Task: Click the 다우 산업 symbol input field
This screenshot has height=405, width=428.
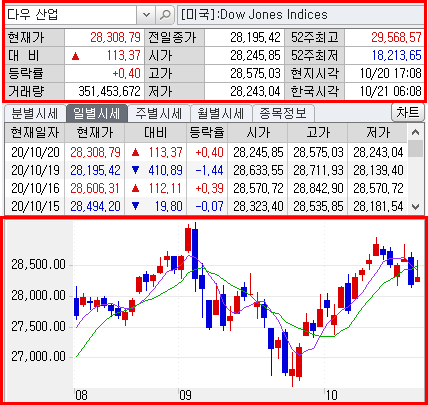Action: [x=71, y=15]
